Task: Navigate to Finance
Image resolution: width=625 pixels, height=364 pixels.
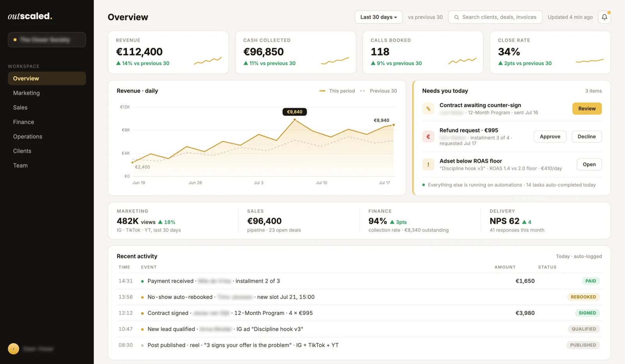Action: point(47,122)
